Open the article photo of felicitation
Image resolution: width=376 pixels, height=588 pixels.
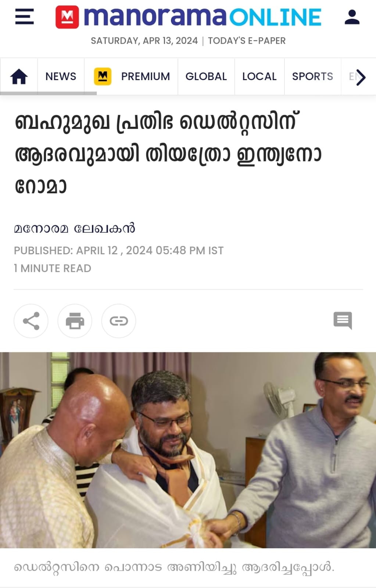coord(188,450)
